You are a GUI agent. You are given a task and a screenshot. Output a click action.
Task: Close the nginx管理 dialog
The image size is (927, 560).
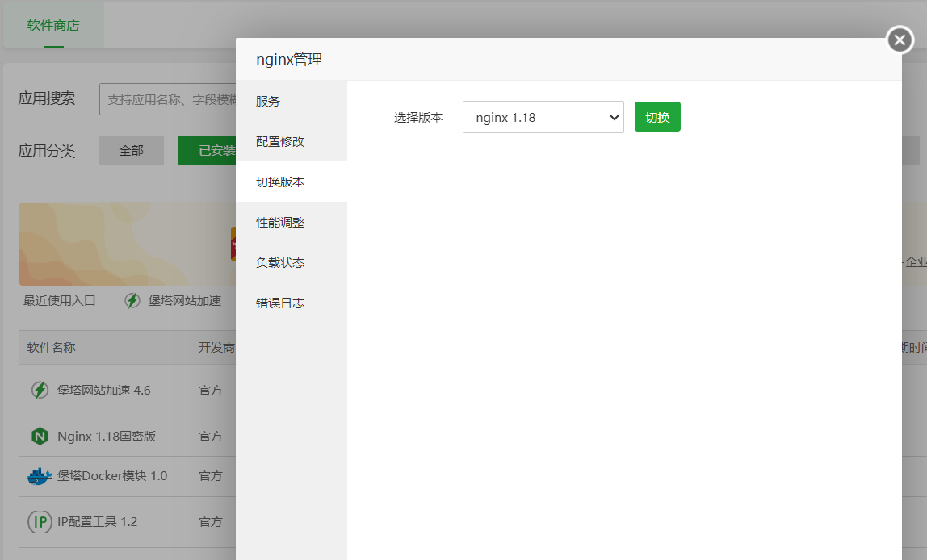(x=900, y=40)
